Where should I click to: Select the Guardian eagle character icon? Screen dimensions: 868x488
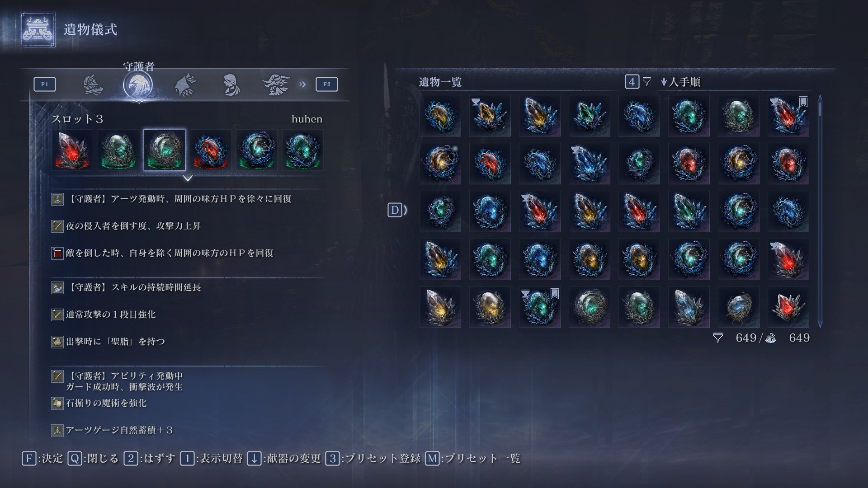click(138, 84)
